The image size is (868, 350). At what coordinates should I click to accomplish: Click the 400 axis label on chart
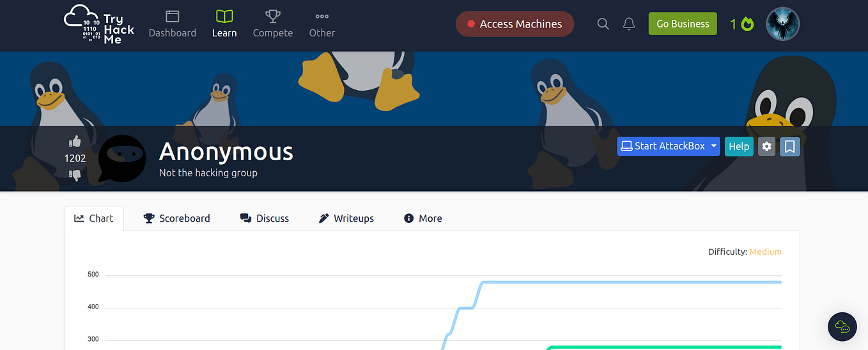(x=93, y=307)
